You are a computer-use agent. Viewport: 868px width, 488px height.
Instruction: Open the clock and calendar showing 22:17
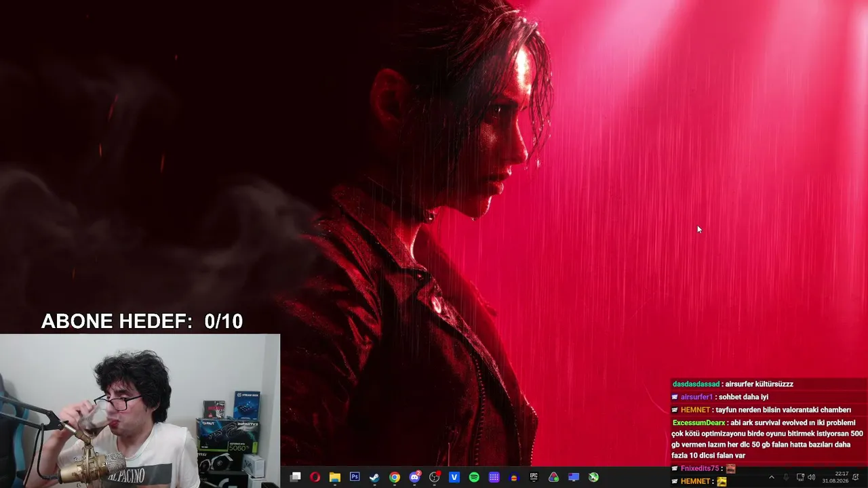(x=835, y=477)
